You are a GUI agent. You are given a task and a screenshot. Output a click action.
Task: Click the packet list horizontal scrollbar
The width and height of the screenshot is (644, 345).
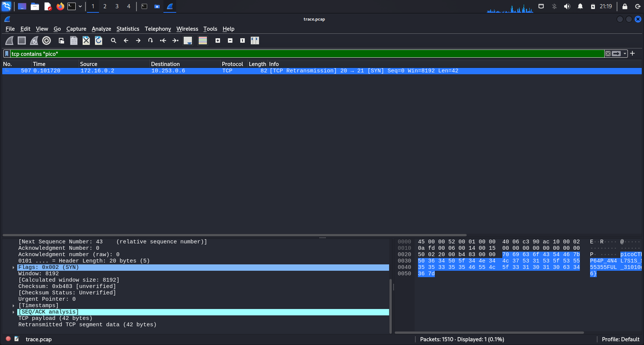click(234, 235)
